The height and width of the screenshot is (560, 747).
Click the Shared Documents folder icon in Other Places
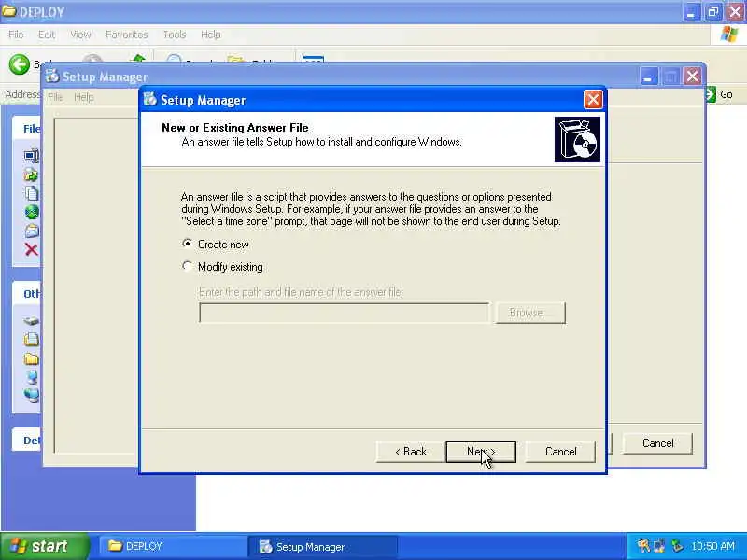coord(32,358)
